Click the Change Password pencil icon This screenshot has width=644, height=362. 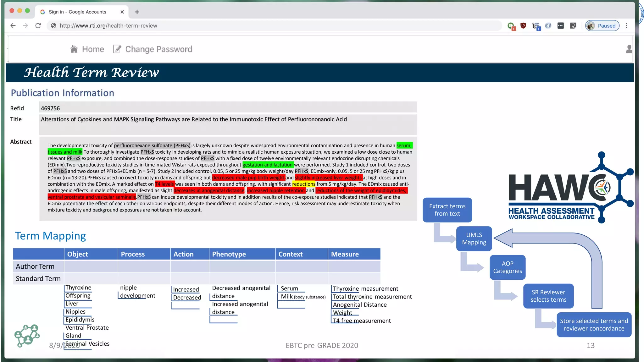117,49
